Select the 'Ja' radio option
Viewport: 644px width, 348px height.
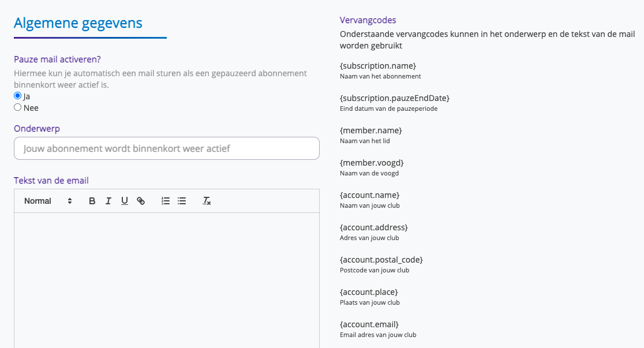(x=18, y=96)
